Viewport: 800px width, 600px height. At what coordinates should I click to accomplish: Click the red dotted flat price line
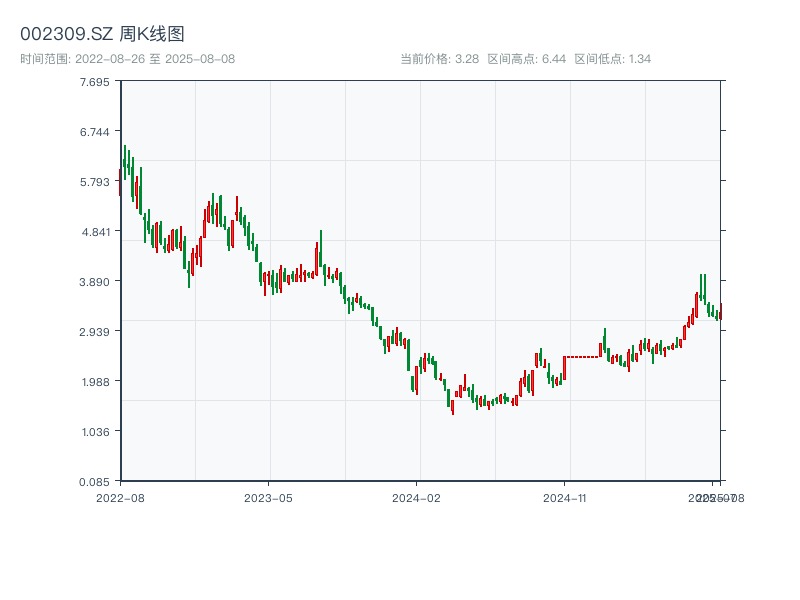[582, 356]
